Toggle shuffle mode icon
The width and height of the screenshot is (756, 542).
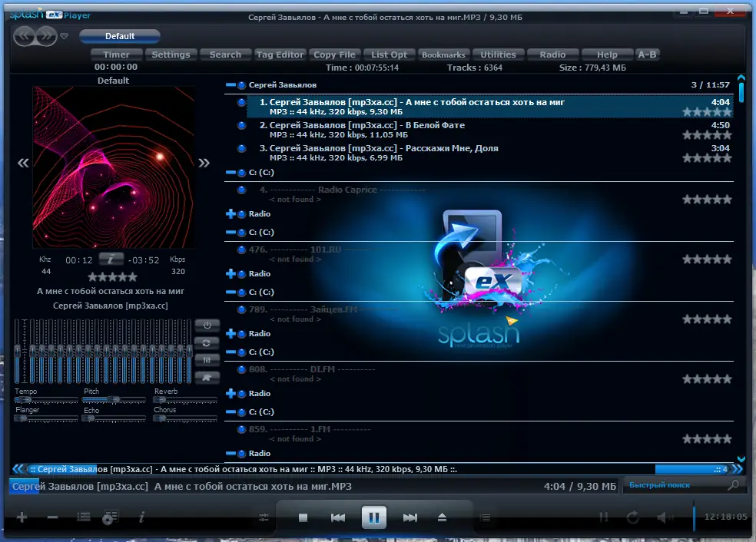tap(604, 517)
